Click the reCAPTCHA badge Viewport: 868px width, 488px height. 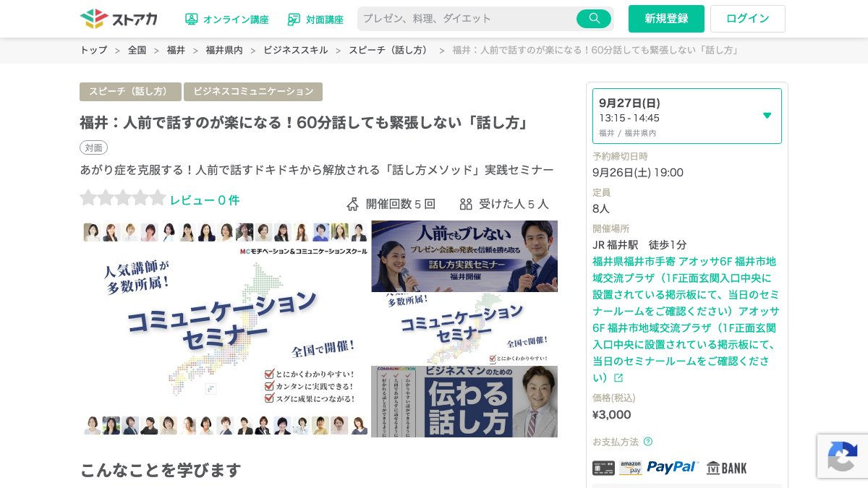(x=843, y=456)
